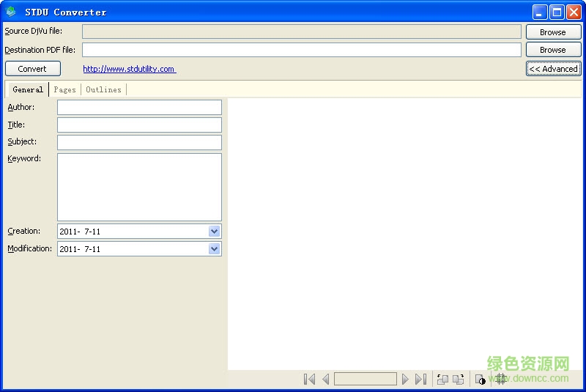Viewport: 586px width, 392px height.
Task: Switch to the Pages tab
Action: pos(64,89)
